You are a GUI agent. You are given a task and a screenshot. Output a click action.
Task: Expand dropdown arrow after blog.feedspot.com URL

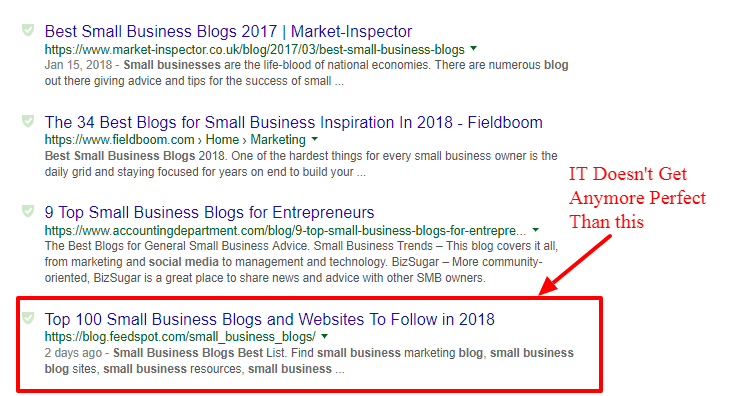point(324,336)
